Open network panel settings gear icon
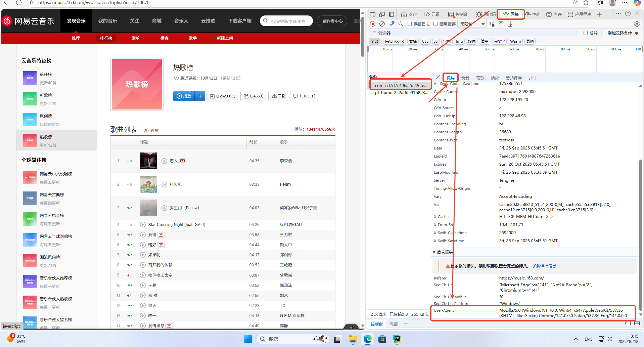 click(x=637, y=24)
